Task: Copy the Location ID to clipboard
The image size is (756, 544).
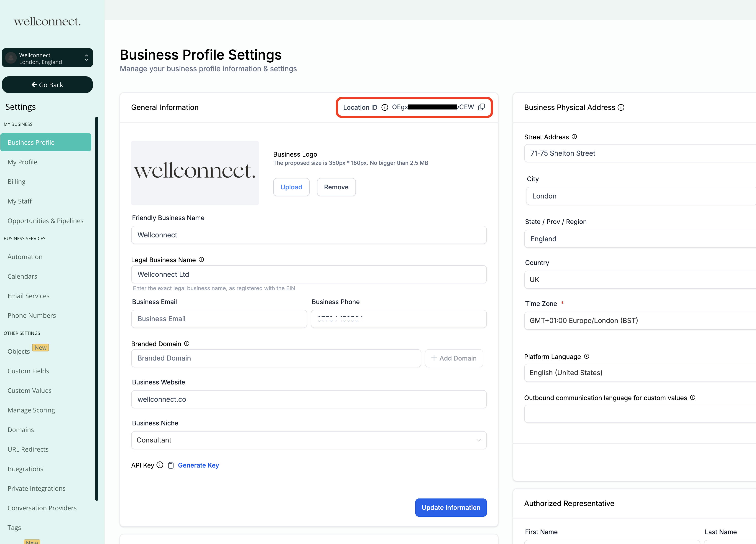Action: point(481,107)
